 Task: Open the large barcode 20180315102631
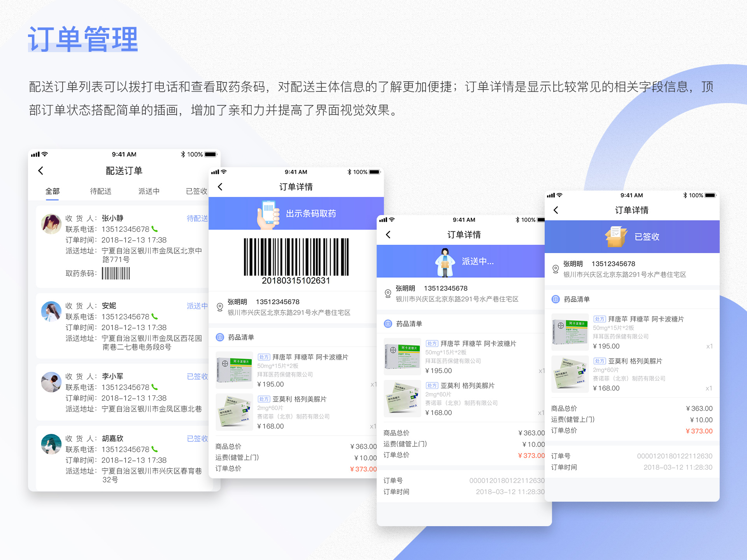click(x=296, y=261)
